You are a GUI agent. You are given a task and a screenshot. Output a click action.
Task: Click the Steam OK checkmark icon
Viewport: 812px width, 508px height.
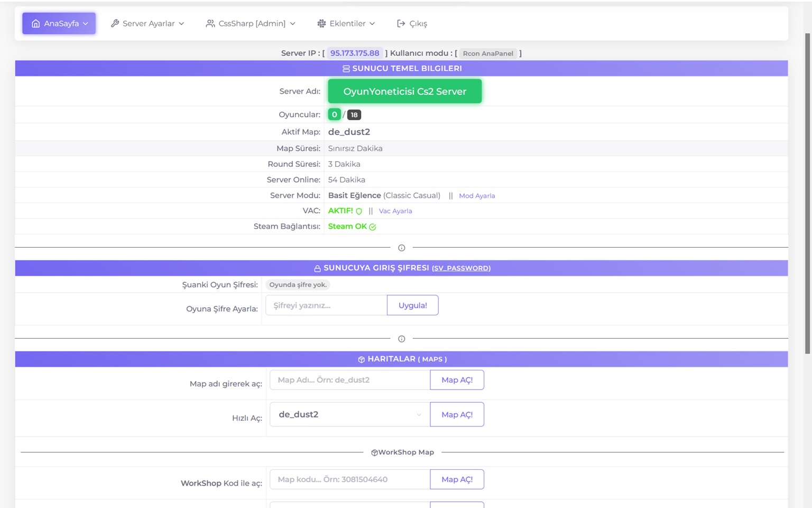point(373,227)
